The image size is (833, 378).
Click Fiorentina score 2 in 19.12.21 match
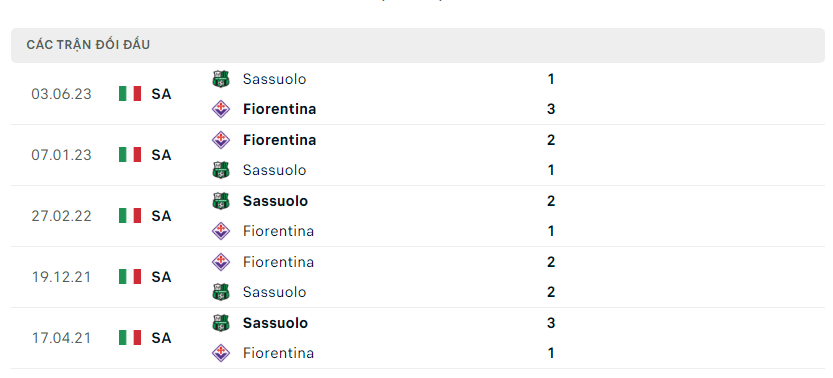[x=551, y=262]
